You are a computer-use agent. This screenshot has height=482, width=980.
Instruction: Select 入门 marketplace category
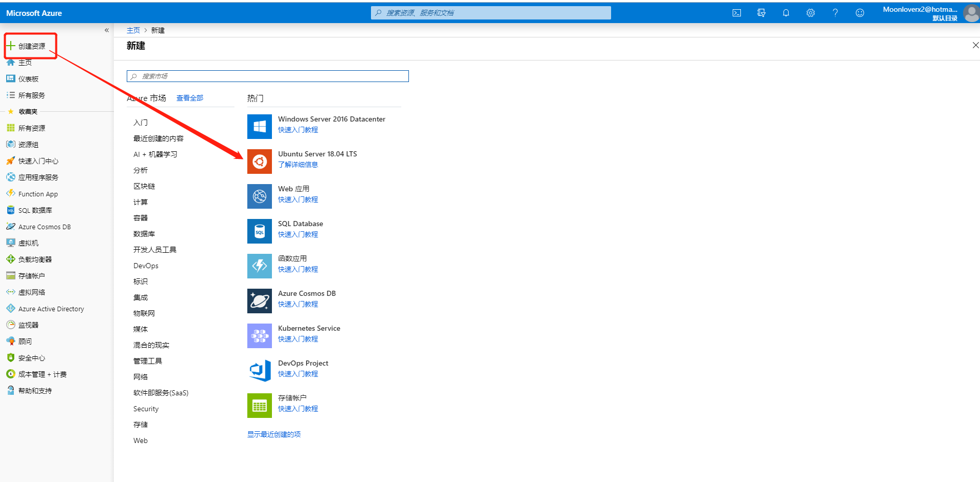pyautogui.click(x=141, y=123)
